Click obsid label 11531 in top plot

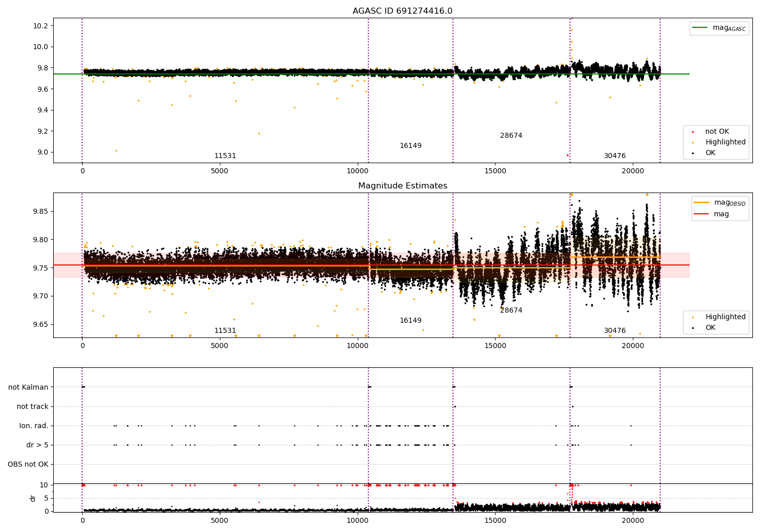tap(225, 156)
